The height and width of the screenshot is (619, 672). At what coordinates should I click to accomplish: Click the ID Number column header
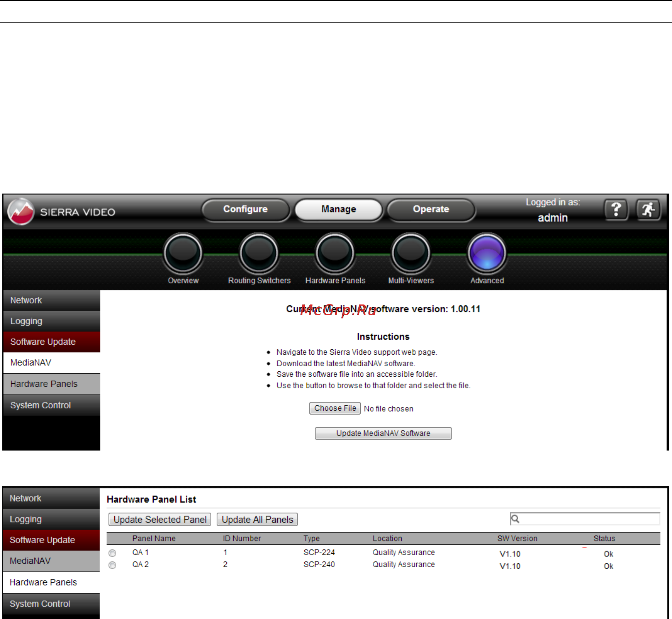pos(242,539)
